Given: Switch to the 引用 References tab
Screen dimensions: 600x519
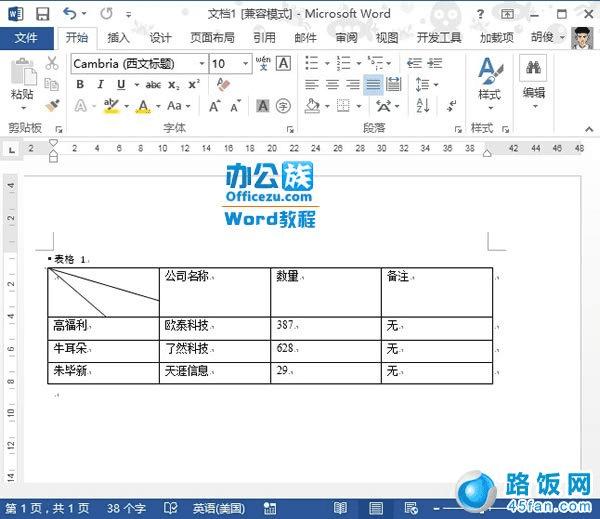Looking at the screenshot, I should click(264, 38).
